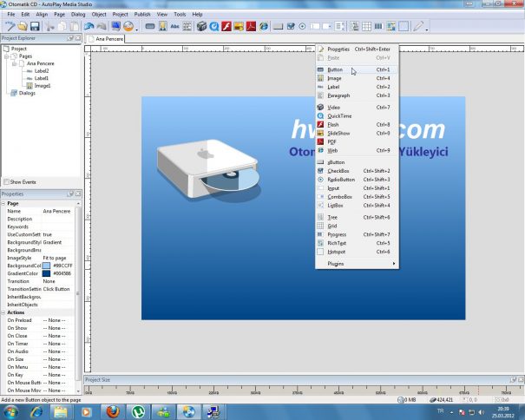Add a SlideShow object from the toolbar
The image size is (525, 420).
point(239,26)
